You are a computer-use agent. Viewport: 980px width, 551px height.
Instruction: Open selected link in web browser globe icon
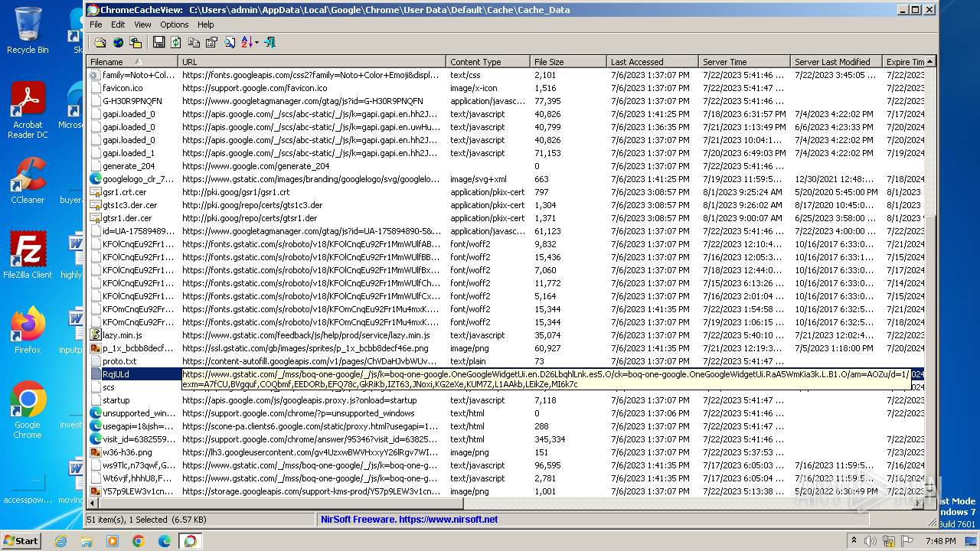pyautogui.click(x=118, y=43)
